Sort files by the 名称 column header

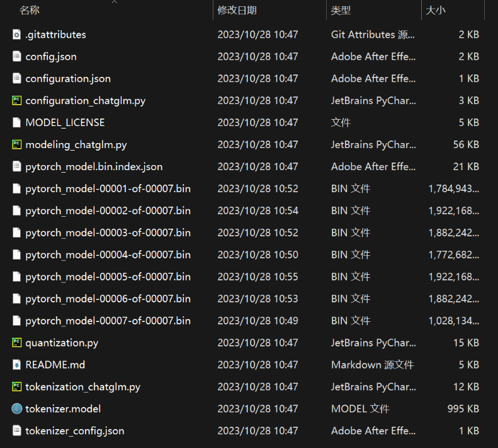(x=29, y=10)
